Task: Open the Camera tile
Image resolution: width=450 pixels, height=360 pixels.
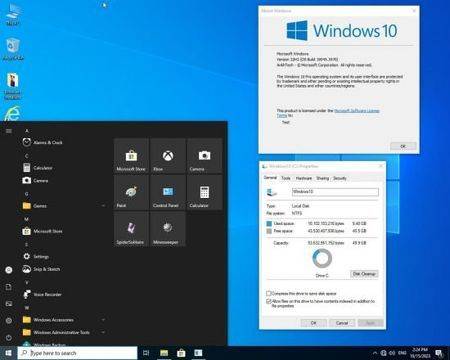Action: click(204, 156)
